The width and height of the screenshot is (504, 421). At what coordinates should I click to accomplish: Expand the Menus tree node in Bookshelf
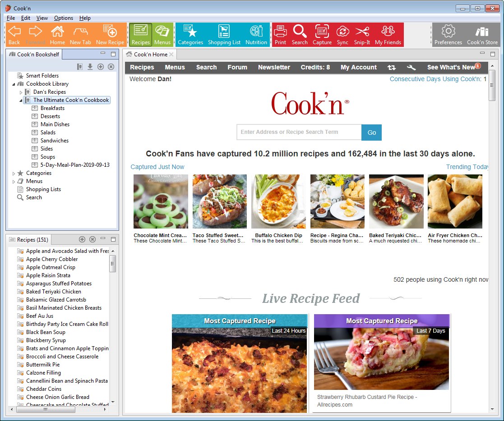pyautogui.click(x=14, y=182)
